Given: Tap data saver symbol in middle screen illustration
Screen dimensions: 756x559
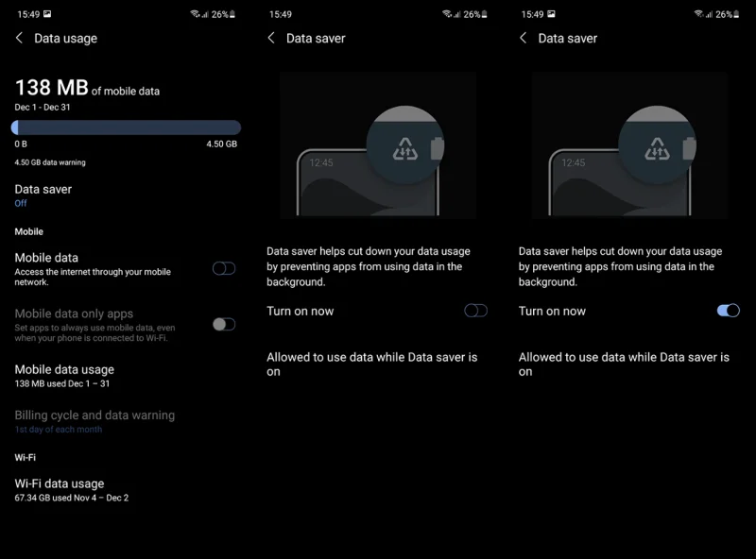Looking at the screenshot, I should (x=405, y=149).
